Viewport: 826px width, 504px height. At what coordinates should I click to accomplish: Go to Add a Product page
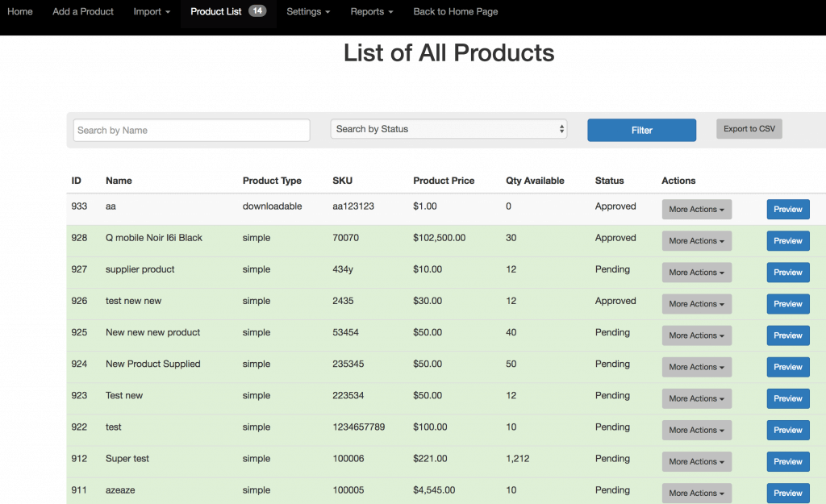click(83, 12)
